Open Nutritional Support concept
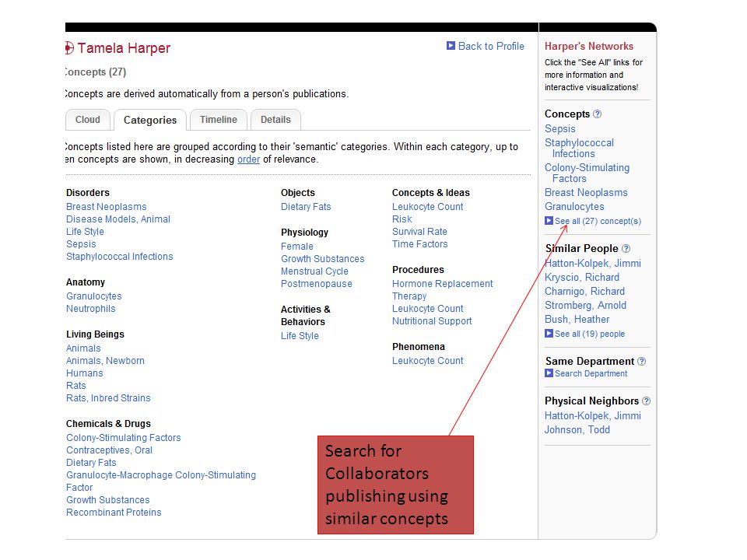The height and width of the screenshot is (560, 747). pyautogui.click(x=432, y=321)
